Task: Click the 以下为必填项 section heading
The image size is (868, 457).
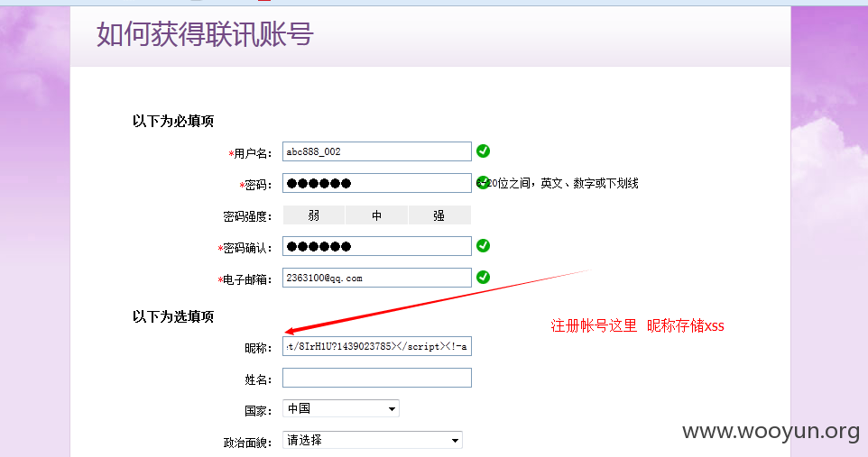Action: point(172,121)
